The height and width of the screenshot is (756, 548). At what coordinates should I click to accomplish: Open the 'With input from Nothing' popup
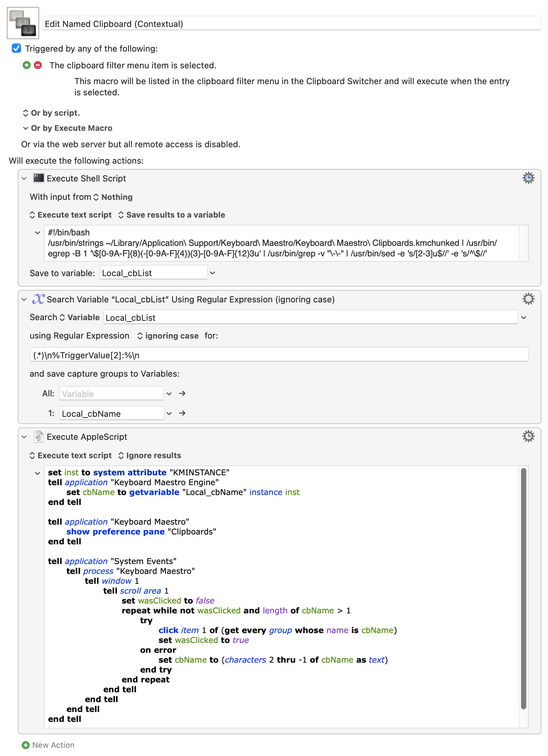[x=114, y=197]
